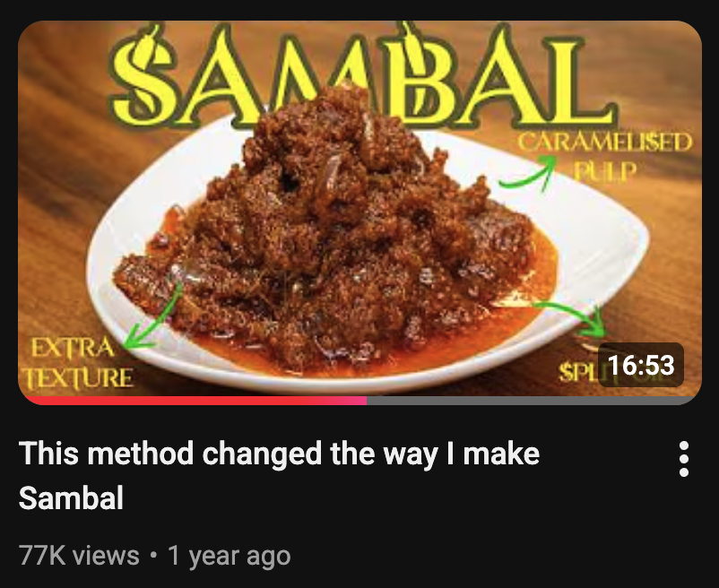Click the '1 year ago' upload date
Viewport: 719px width, 588px height.
(230, 556)
